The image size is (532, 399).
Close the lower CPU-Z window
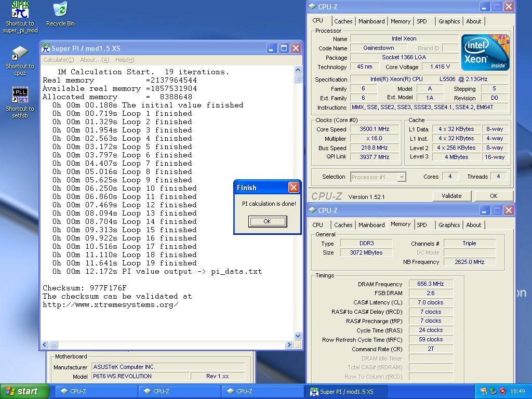coord(509,210)
